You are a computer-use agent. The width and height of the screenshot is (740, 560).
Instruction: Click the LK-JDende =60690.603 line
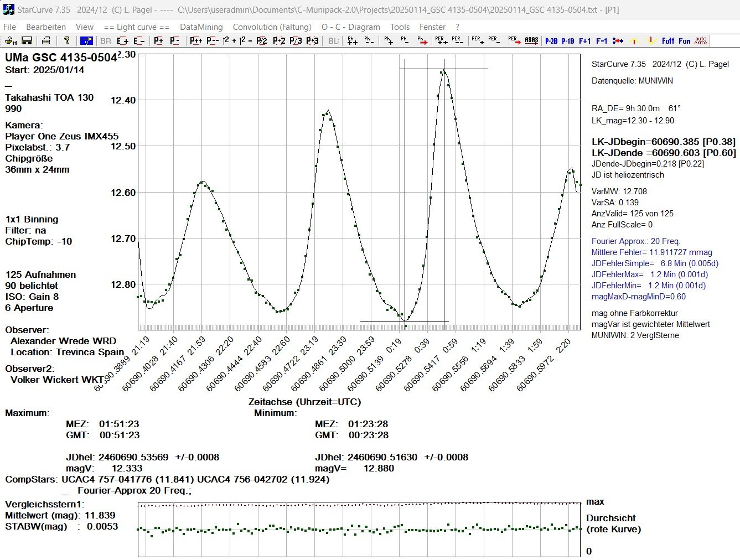(x=664, y=153)
